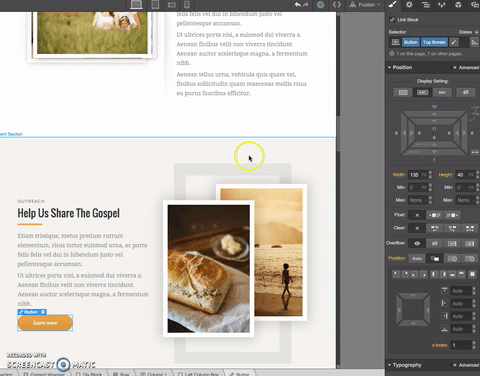Image resolution: width=480 pixels, height=376 pixels.
Task: Click the pencil edit icon in Selector
Action: point(454,42)
